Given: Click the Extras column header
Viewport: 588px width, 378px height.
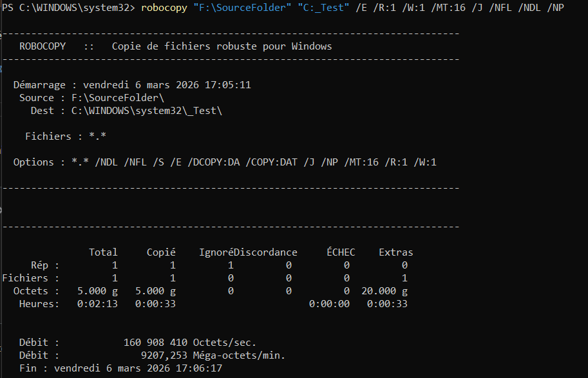Looking at the screenshot, I should [395, 252].
